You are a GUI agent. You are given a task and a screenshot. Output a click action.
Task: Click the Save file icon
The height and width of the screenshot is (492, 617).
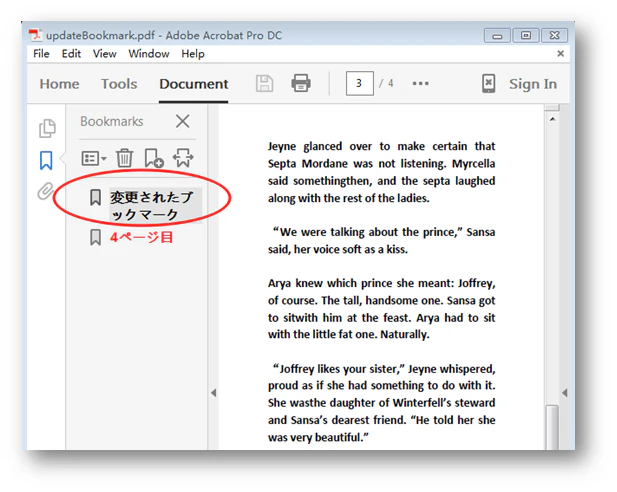264,83
